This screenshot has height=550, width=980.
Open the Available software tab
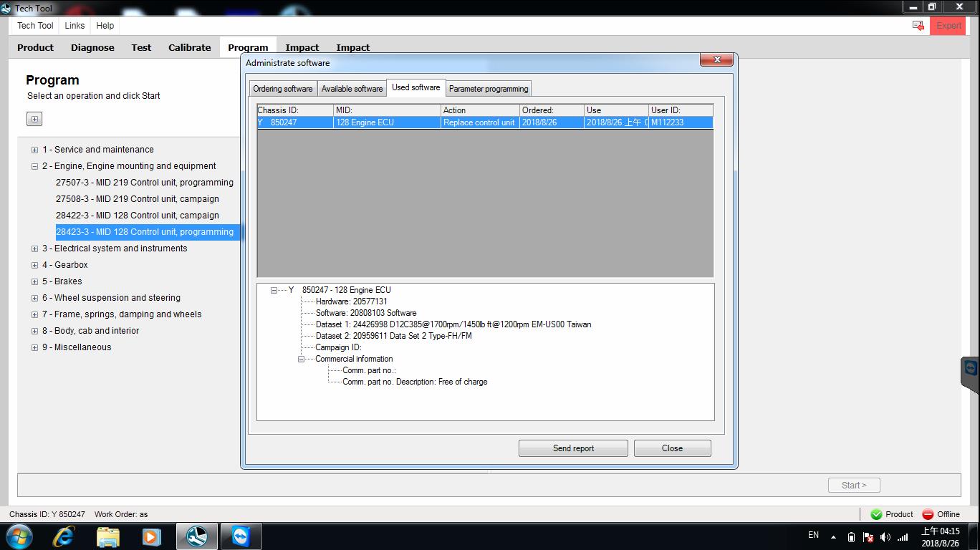click(x=352, y=89)
